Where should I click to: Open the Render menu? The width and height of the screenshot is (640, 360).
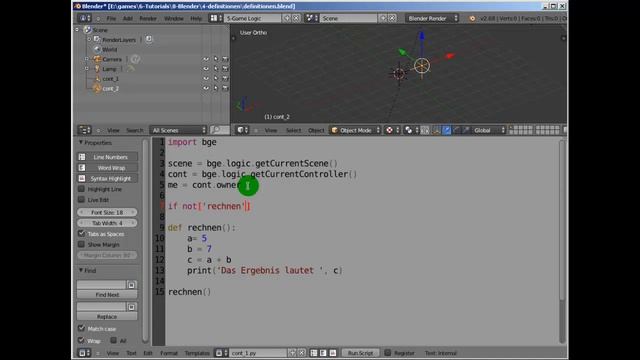148,18
